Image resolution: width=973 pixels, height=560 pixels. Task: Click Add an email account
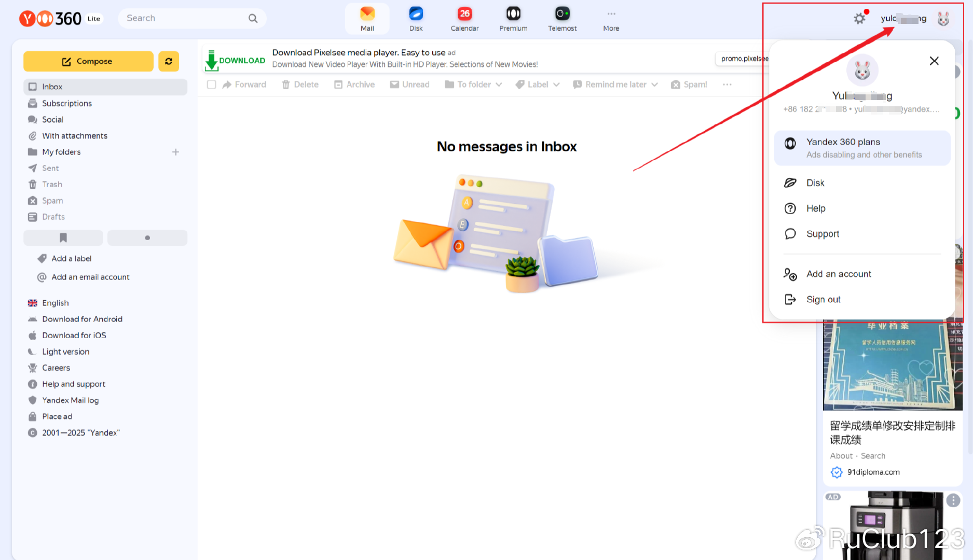point(90,277)
